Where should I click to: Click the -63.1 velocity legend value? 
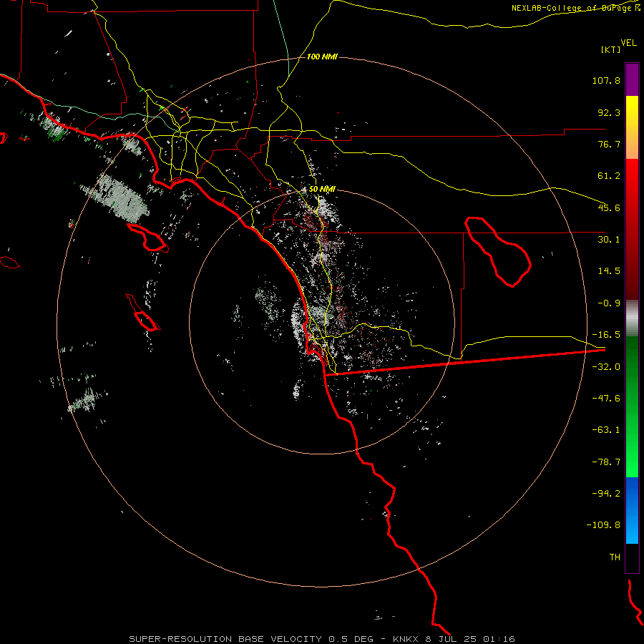[x=606, y=430]
